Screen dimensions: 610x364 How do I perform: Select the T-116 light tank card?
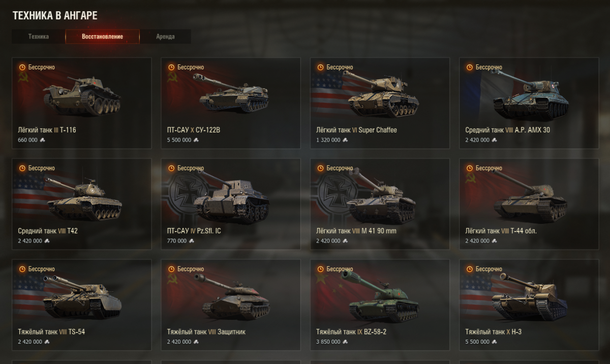pyautogui.click(x=81, y=103)
